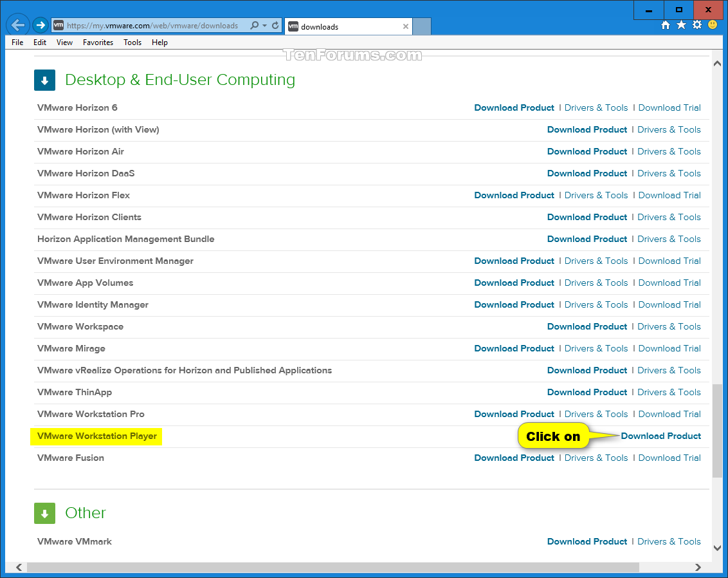Image resolution: width=728 pixels, height=578 pixels.
Task: Click Download Trial for VMware User Environment Manager
Action: pos(669,261)
